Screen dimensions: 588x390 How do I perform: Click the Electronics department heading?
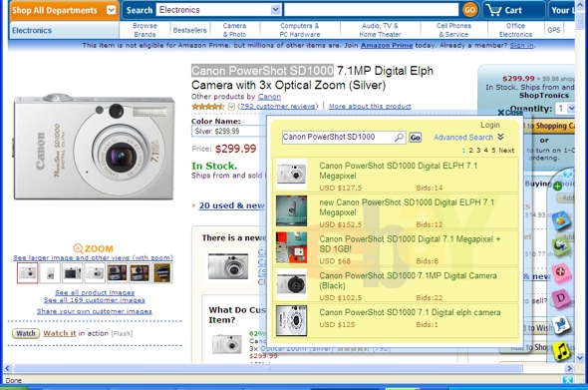(x=32, y=30)
